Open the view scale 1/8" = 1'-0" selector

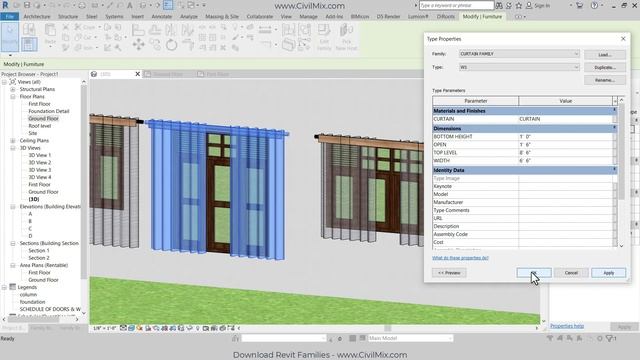pos(104,328)
